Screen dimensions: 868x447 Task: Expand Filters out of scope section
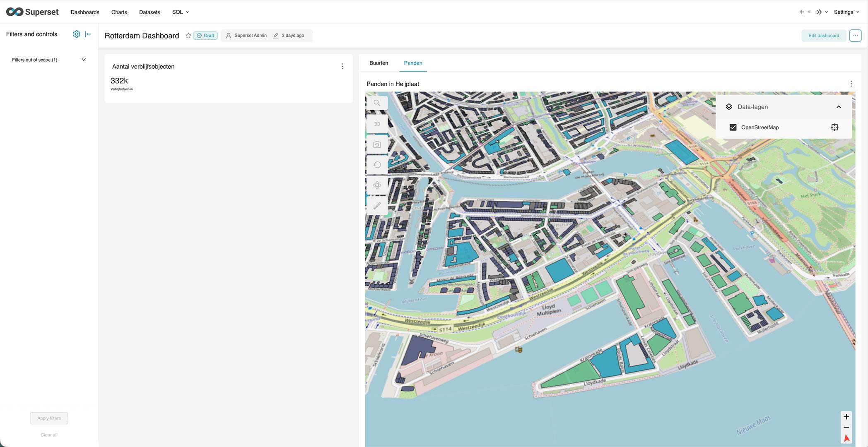point(84,60)
